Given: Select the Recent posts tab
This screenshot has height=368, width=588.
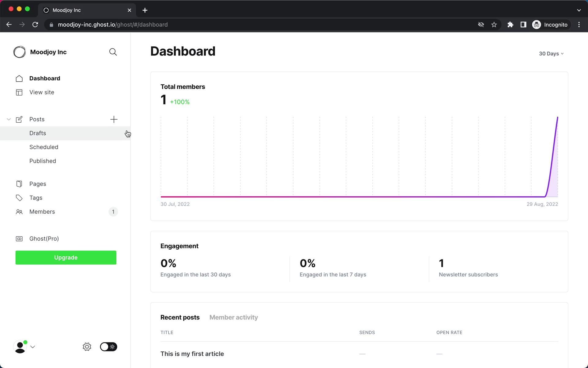Looking at the screenshot, I should (x=180, y=317).
